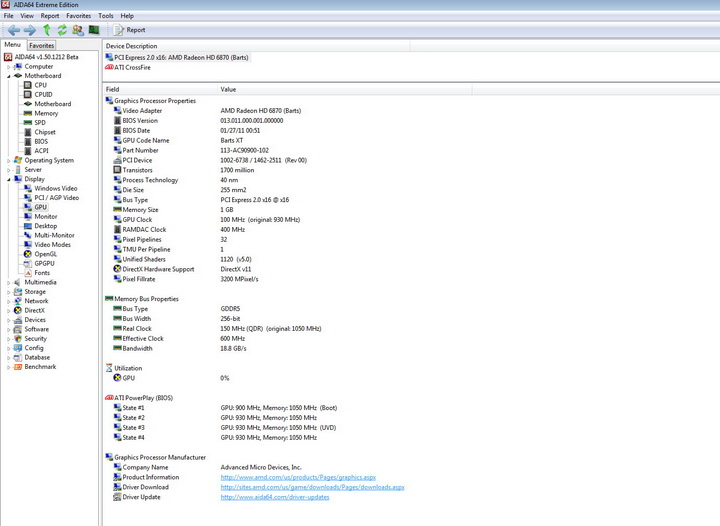Open the File menu

8,16
